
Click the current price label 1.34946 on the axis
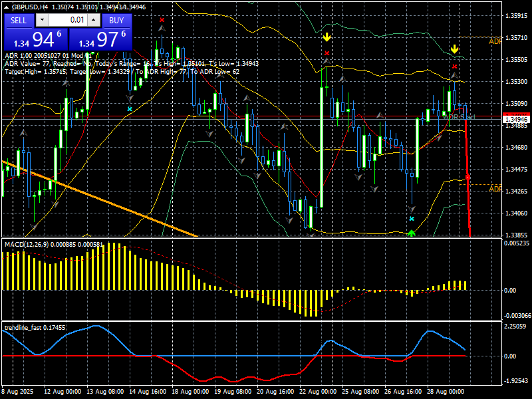pyautogui.click(x=516, y=120)
